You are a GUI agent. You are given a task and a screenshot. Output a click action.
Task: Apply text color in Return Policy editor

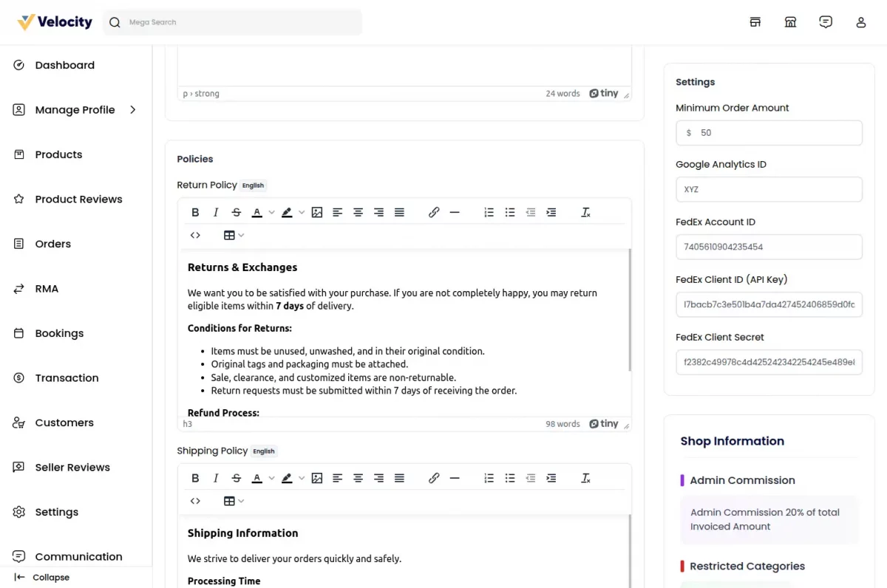click(257, 212)
